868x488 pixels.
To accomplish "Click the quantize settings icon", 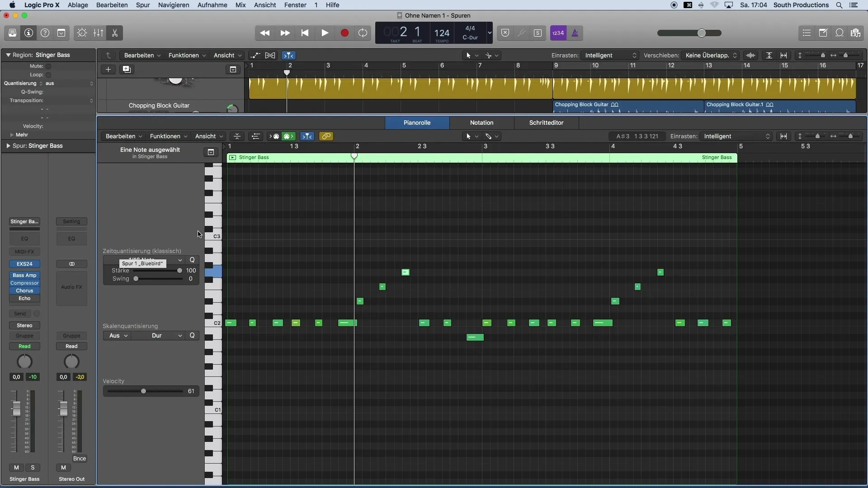I will point(192,260).
